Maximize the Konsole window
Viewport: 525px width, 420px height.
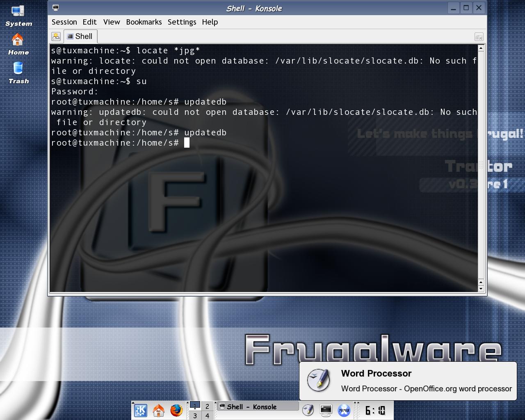click(466, 8)
